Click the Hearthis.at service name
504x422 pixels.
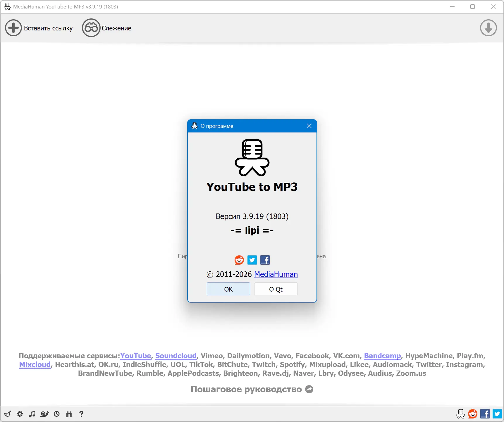(x=75, y=365)
